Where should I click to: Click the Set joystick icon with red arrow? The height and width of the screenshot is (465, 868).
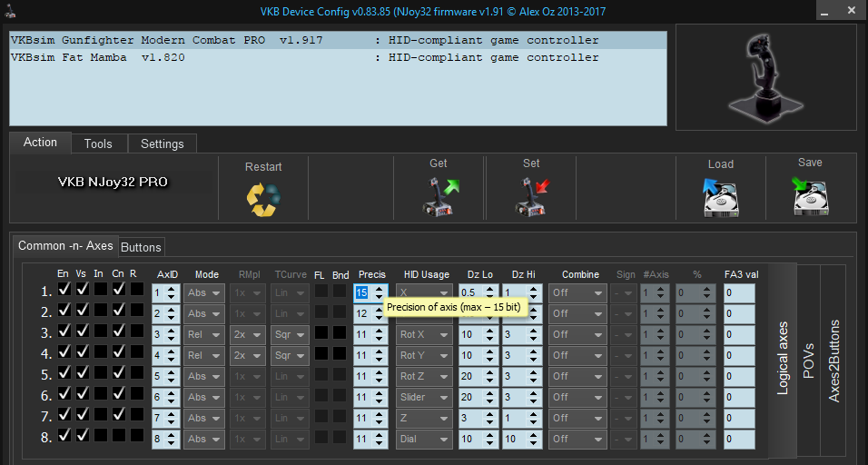pyautogui.click(x=531, y=197)
